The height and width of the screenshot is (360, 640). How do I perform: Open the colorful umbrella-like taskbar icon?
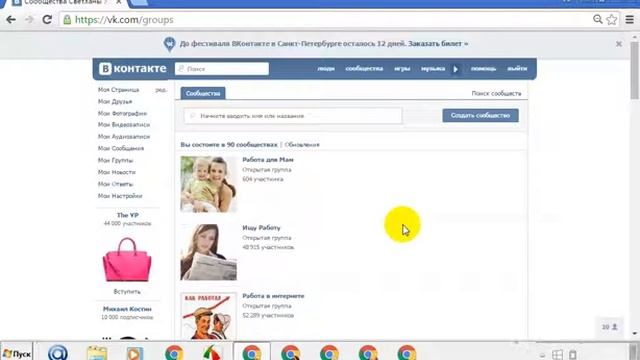[x=213, y=353]
